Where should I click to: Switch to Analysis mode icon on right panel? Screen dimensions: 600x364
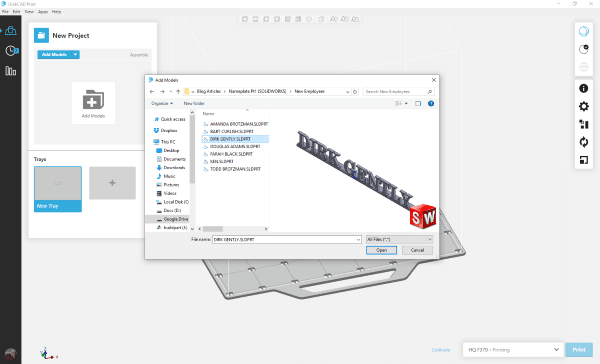(x=584, y=49)
